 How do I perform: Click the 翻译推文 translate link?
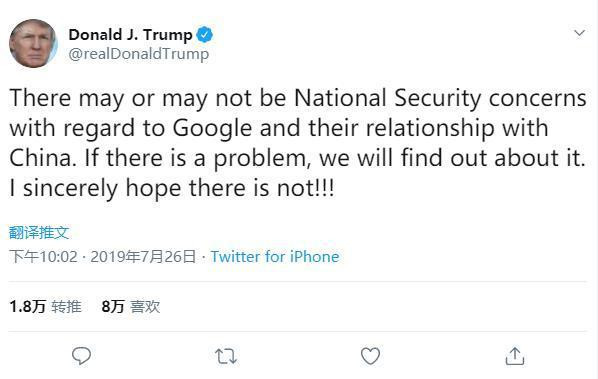pyautogui.click(x=39, y=232)
